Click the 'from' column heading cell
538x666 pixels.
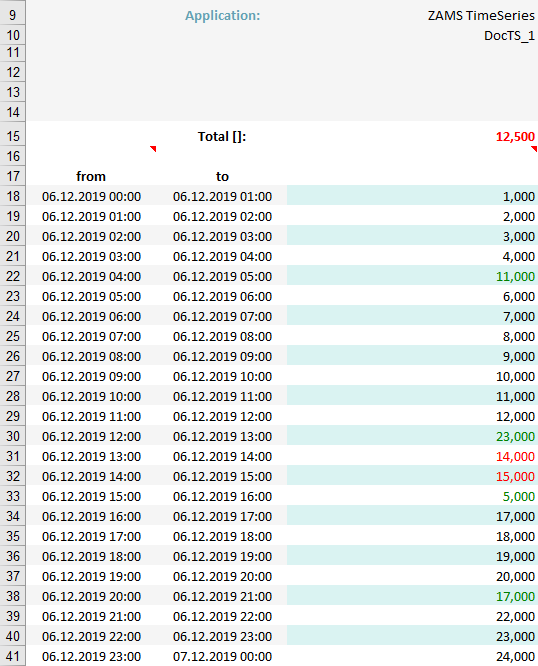91,176
